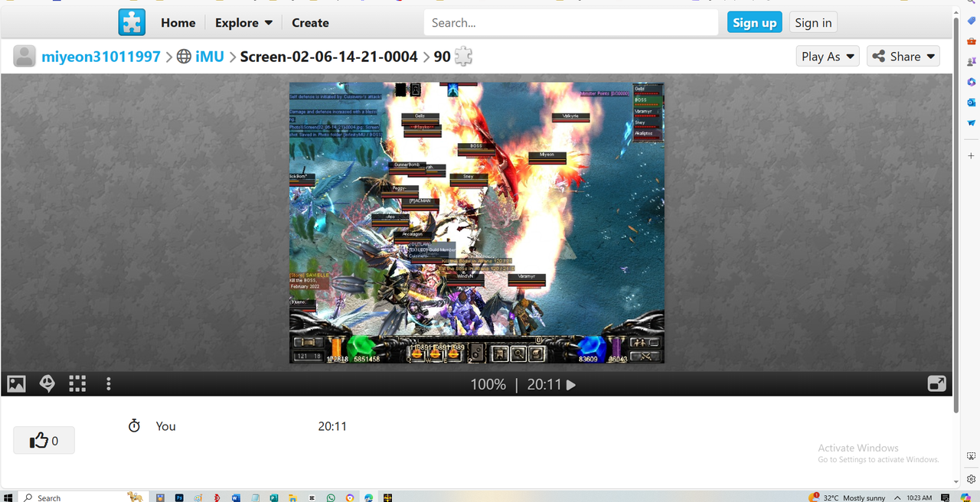Open Microsoft Word from the taskbar

pyautogui.click(x=236, y=497)
